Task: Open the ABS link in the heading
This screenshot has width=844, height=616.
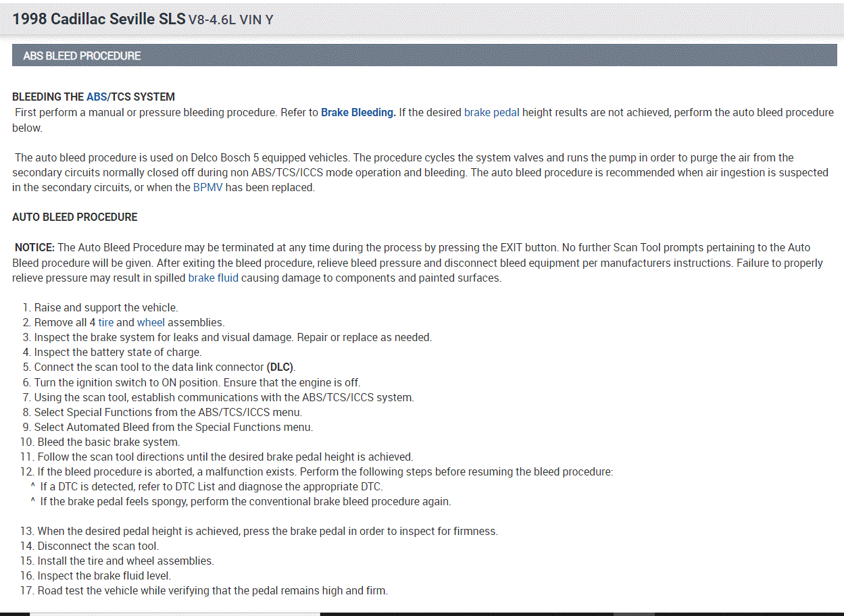Action: pos(96,97)
